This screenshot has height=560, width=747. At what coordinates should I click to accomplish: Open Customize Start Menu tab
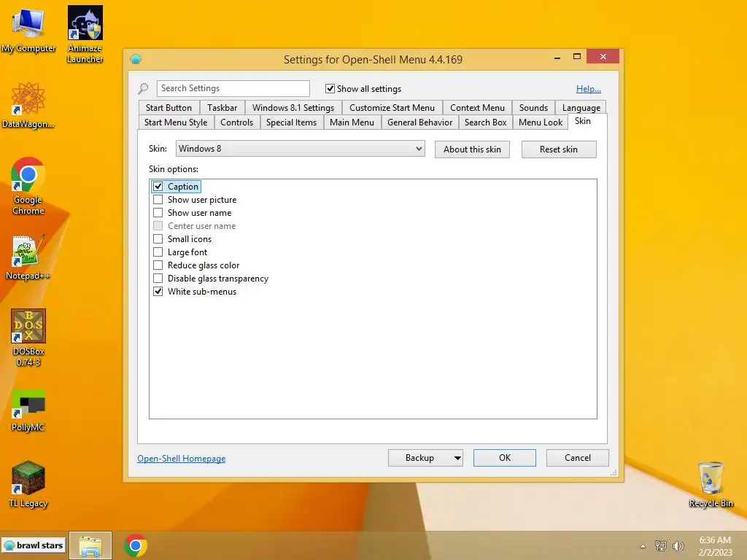pos(392,108)
